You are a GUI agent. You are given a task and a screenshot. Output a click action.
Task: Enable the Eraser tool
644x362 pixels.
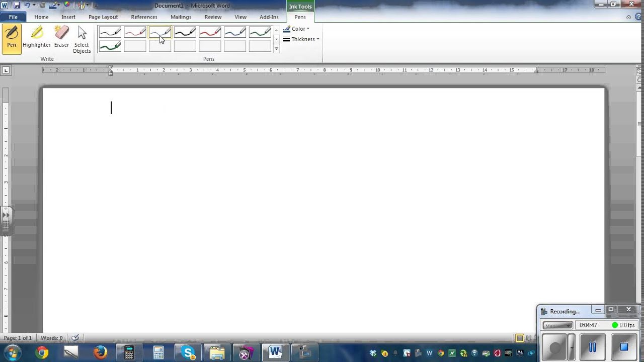61,38
